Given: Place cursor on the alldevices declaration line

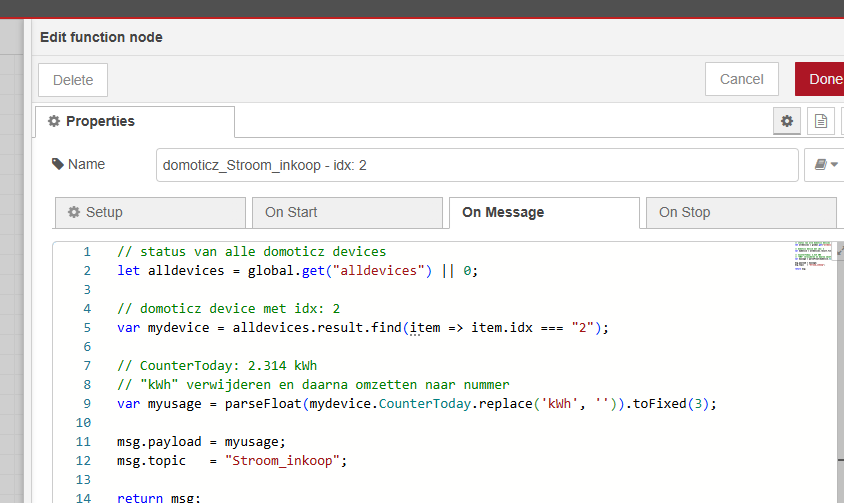Looking at the screenshot, I should pos(298,271).
